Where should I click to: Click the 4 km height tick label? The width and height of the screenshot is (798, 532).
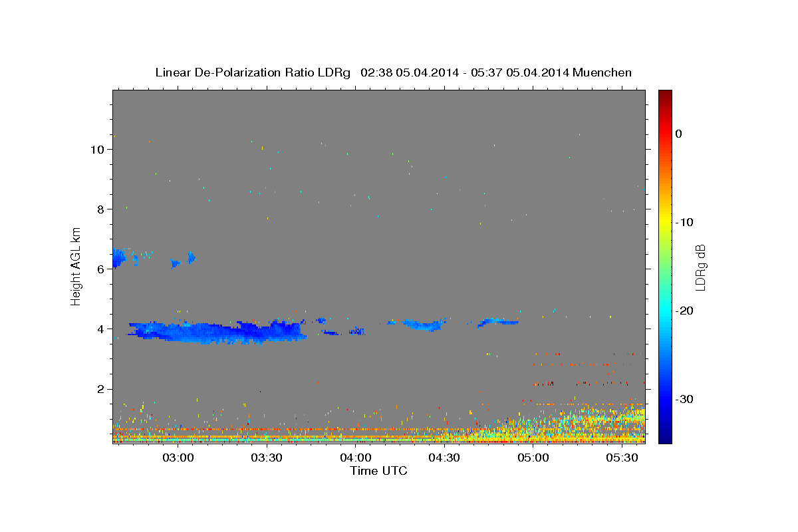[x=101, y=329]
